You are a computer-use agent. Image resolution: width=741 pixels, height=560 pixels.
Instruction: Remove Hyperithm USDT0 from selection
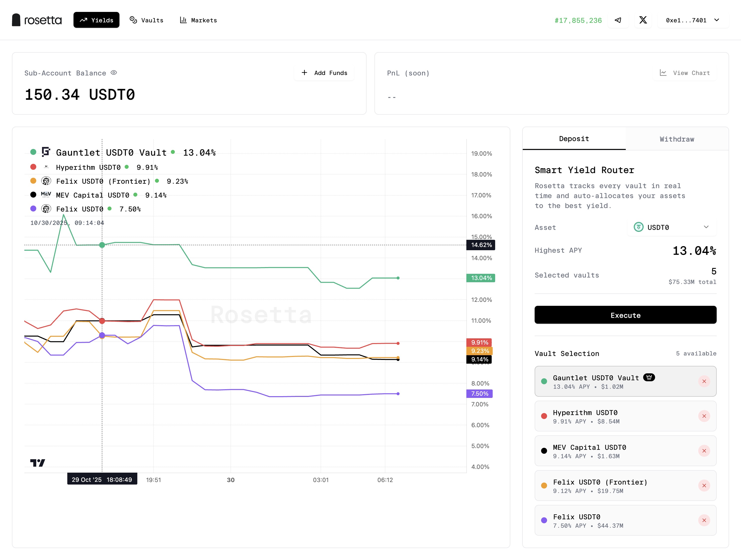(704, 416)
